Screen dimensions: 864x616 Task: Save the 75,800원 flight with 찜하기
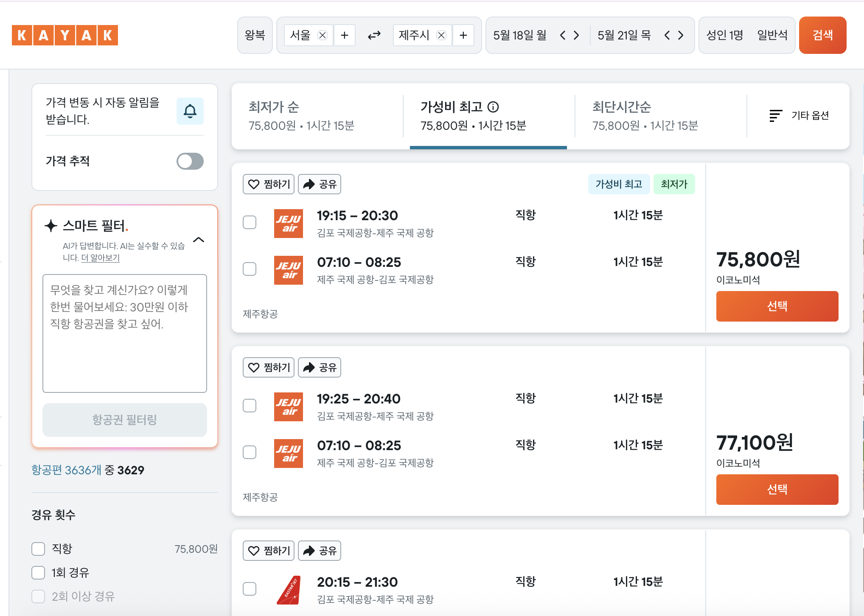click(x=269, y=184)
